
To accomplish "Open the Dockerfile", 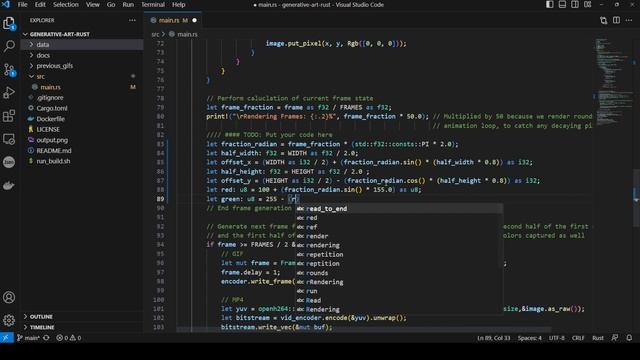I will (51, 119).
